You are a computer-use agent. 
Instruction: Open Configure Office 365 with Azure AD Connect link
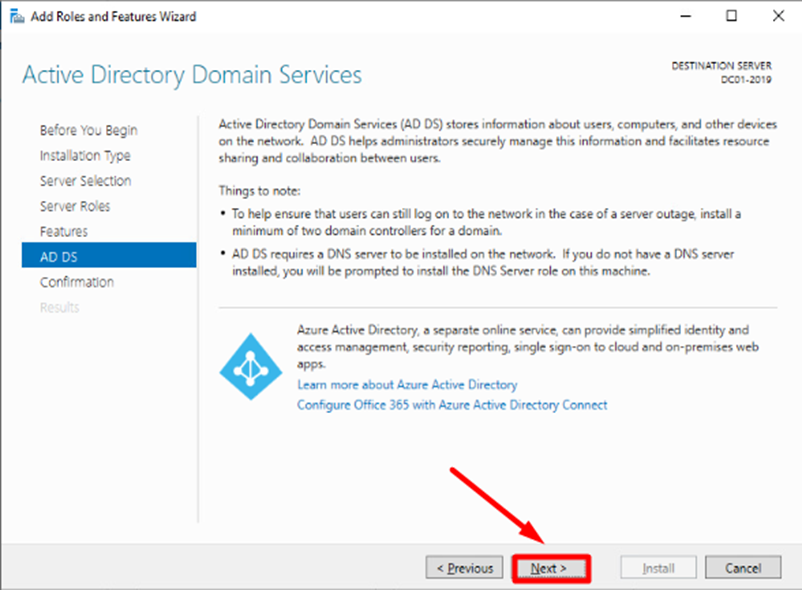pos(452,405)
